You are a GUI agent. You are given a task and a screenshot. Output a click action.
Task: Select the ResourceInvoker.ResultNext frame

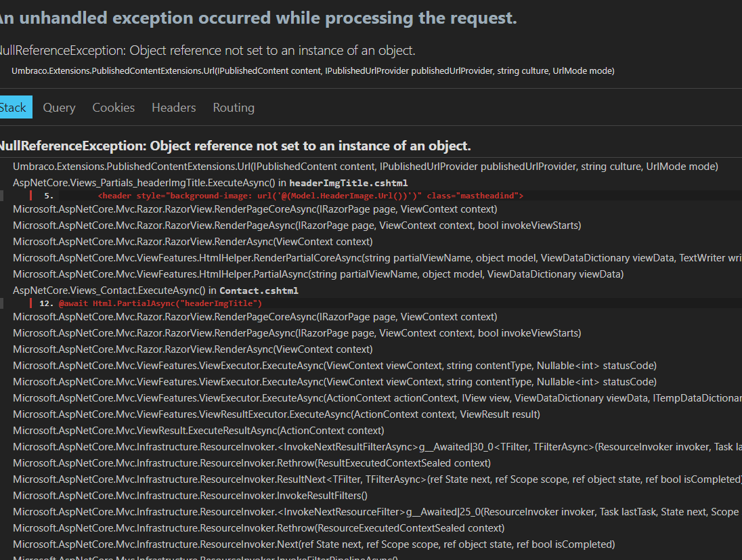point(377,479)
